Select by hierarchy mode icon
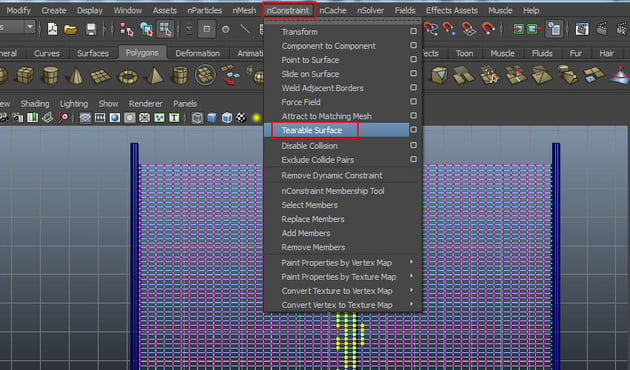The height and width of the screenshot is (370, 630). click(127, 29)
